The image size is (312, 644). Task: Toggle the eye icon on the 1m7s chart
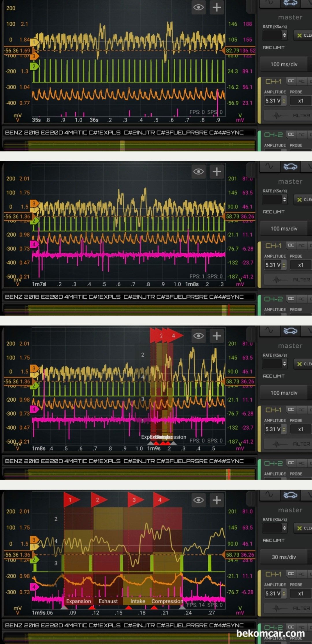click(198, 172)
